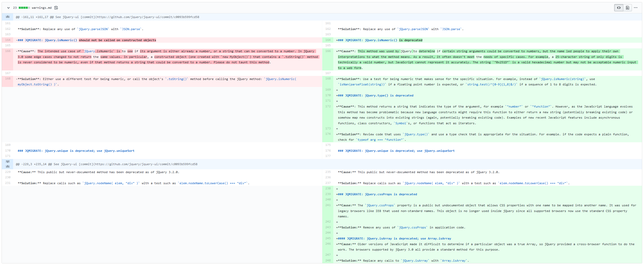
Task: Click 'Symbol' code text in line 172
Action: point(401,123)
